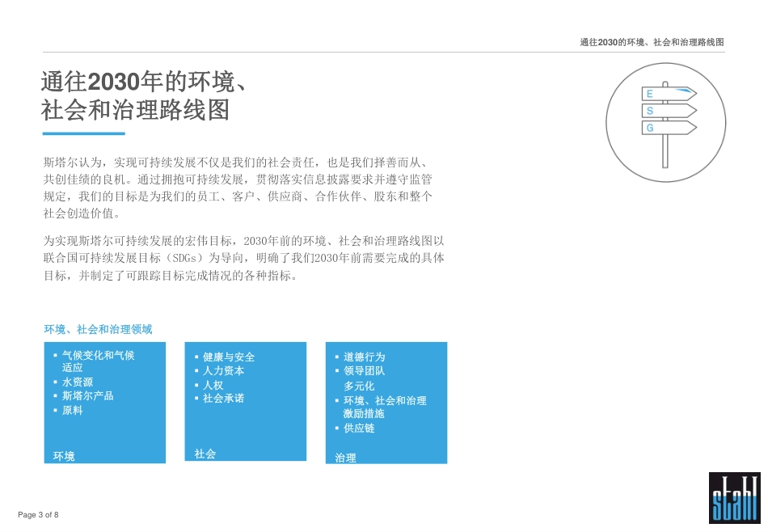Viewport: 768px width, 532px height.
Task: Click the E arrow sign
Action: tap(669, 94)
